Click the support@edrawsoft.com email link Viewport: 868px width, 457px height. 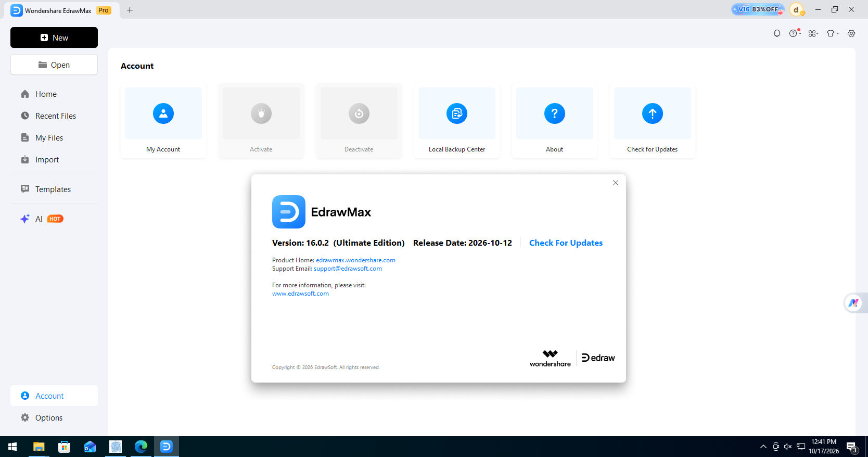point(348,269)
